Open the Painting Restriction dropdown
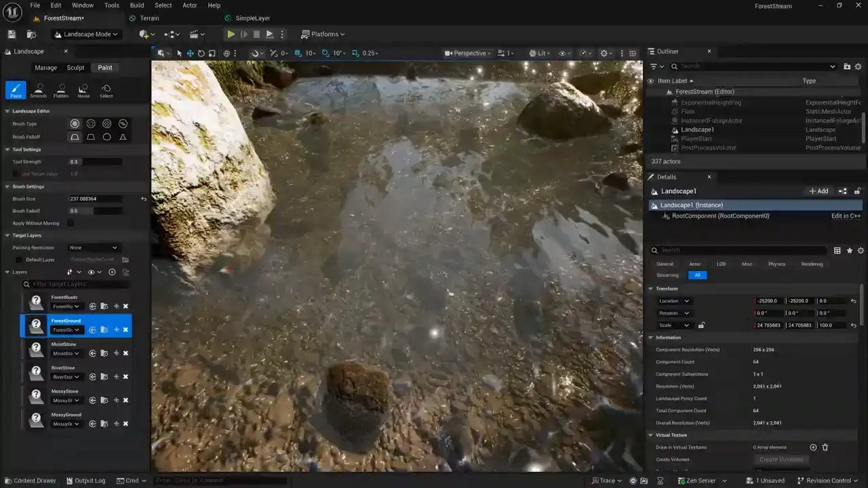 click(x=94, y=247)
